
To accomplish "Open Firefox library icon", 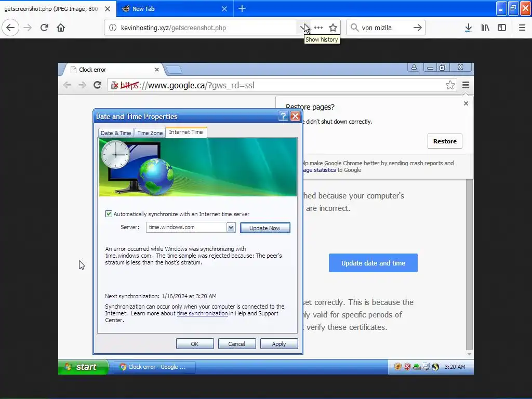I will (x=485, y=28).
